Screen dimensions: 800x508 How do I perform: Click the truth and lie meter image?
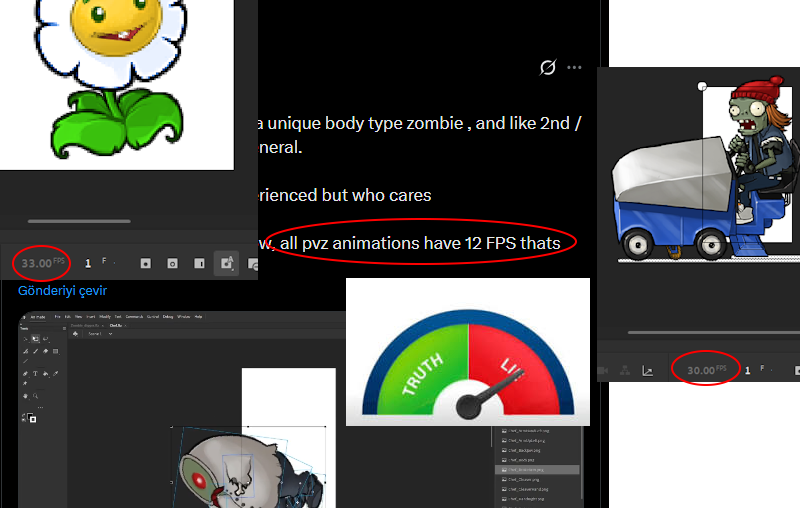(x=468, y=352)
